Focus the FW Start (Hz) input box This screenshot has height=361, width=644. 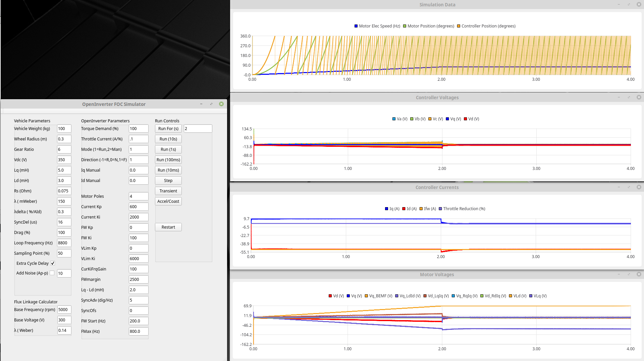138,321
